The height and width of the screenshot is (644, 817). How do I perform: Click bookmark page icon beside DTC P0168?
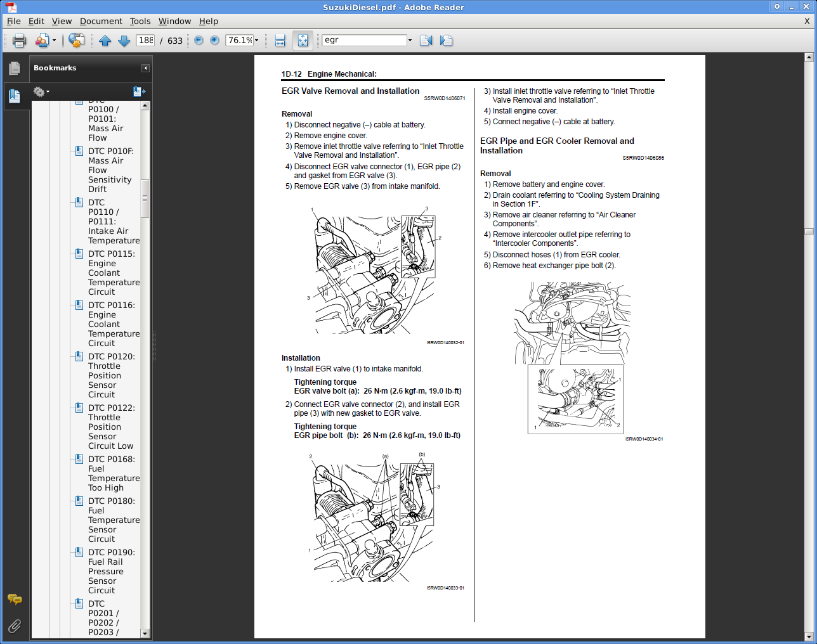coord(79,459)
